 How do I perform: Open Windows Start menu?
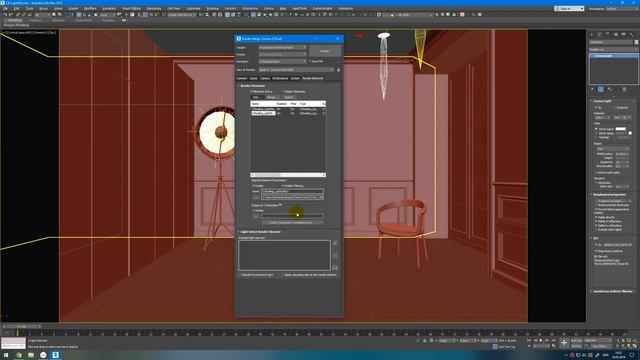6,355
